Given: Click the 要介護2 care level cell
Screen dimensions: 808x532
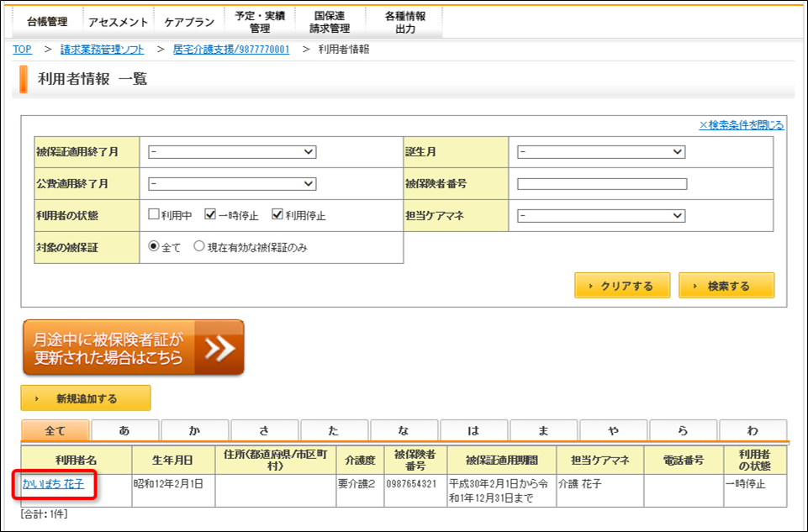Looking at the screenshot, I should click(x=360, y=491).
